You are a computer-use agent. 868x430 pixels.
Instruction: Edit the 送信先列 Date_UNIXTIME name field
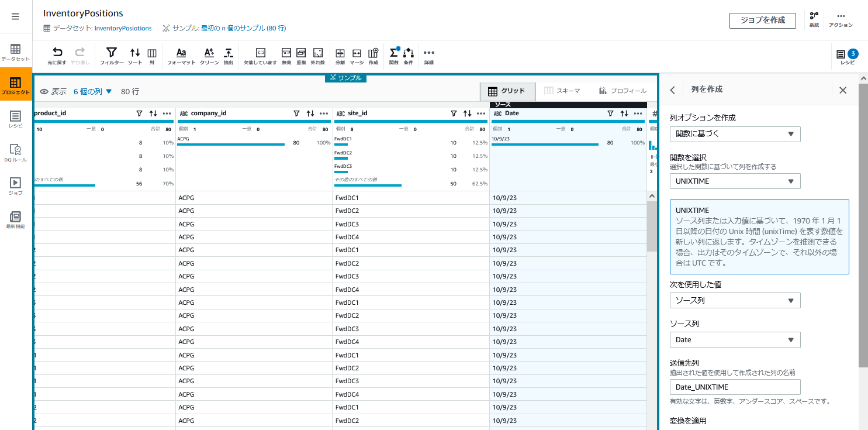pos(735,387)
